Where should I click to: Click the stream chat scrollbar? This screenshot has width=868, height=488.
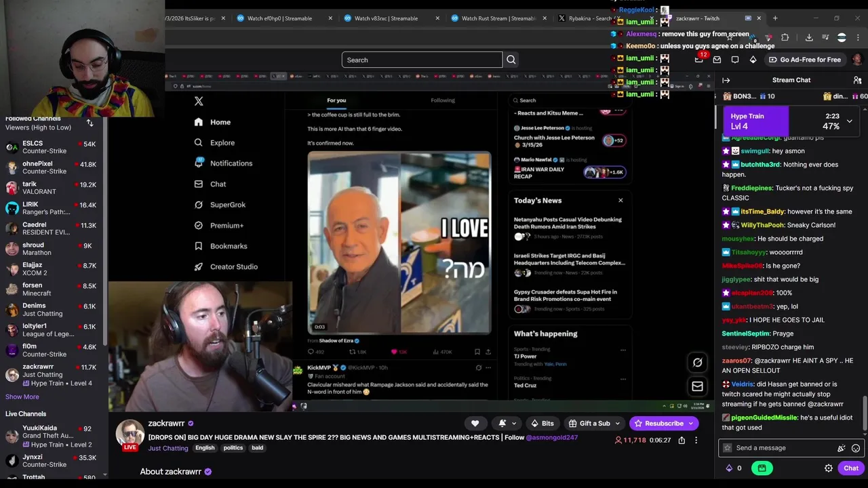[x=864, y=413]
